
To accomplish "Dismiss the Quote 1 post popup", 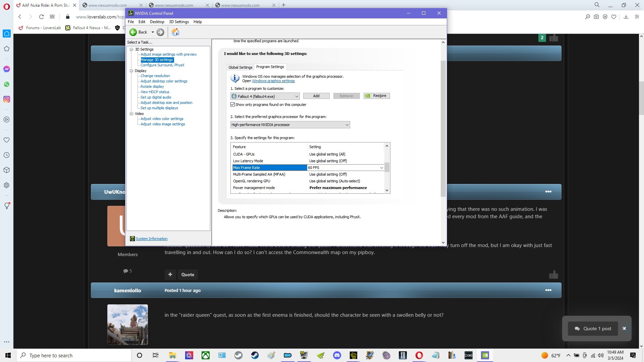I will [x=624, y=328].
